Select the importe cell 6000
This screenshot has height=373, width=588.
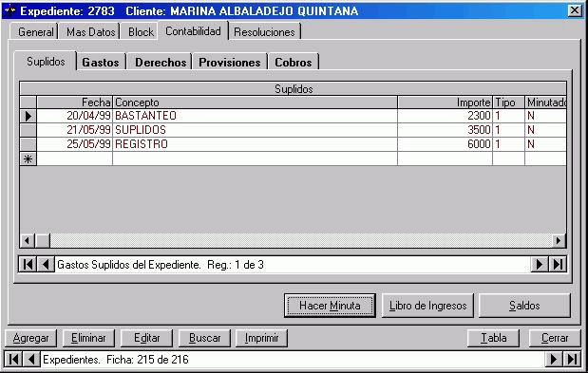coord(445,144)
